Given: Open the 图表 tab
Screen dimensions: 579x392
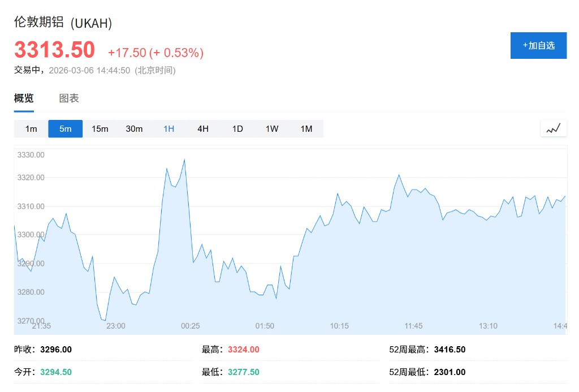Looking at the screenshot, I should (x=69, y=98).
